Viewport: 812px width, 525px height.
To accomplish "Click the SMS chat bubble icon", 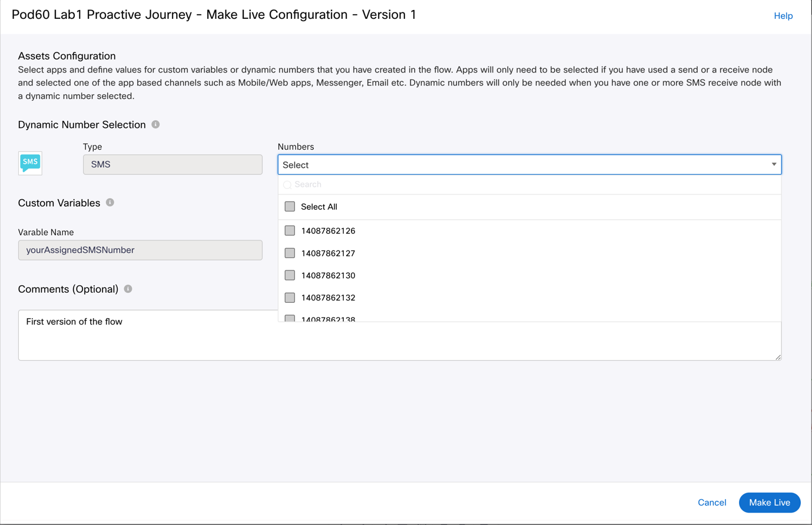I will (x=30, y=163).
